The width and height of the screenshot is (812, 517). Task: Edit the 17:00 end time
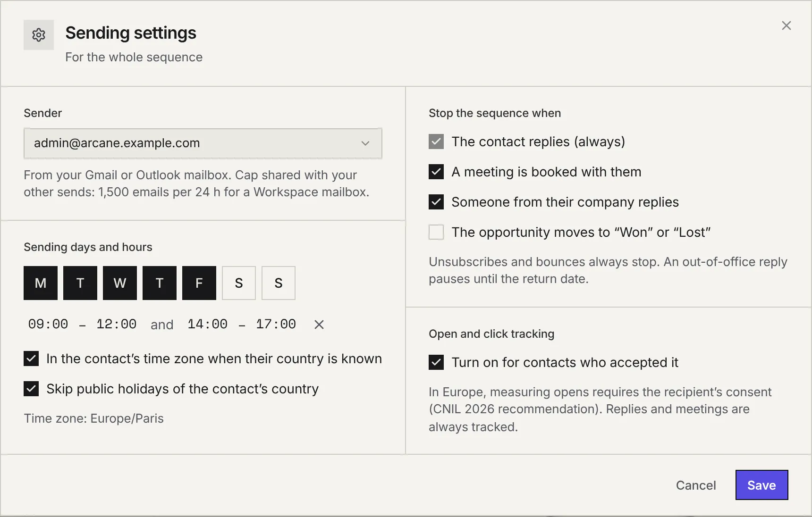click(276, 324)
